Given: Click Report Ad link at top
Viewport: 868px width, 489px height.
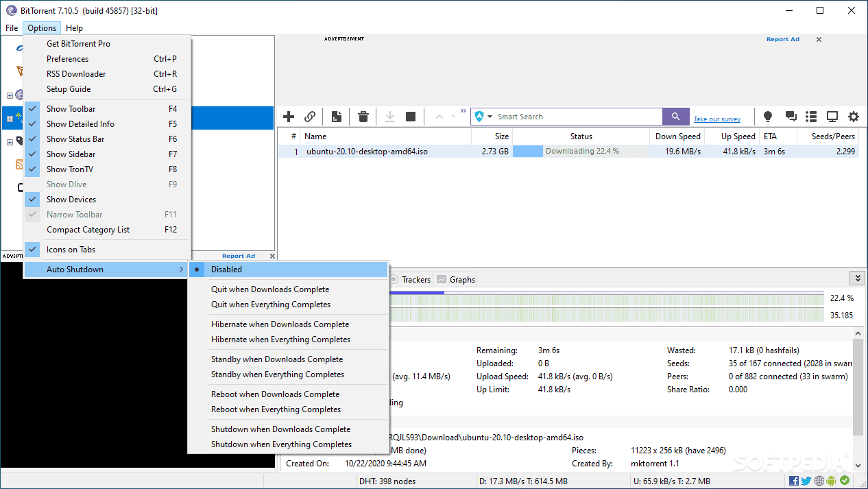Looking at the screenshot, I should [783, 40].
